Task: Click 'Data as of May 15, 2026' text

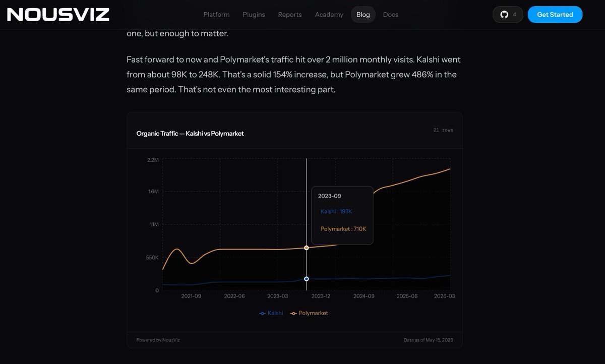Action: click(428, 340)
